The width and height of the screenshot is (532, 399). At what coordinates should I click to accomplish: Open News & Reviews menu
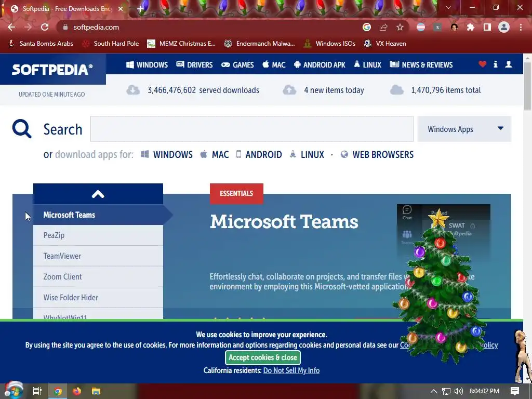pos(421,65)
